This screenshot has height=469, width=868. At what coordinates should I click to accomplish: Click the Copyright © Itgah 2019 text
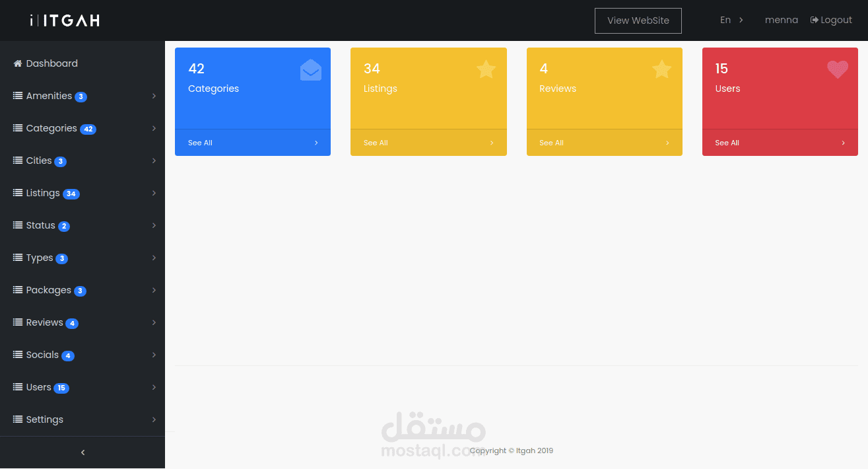pyautogui.click(x=512, y=451)
